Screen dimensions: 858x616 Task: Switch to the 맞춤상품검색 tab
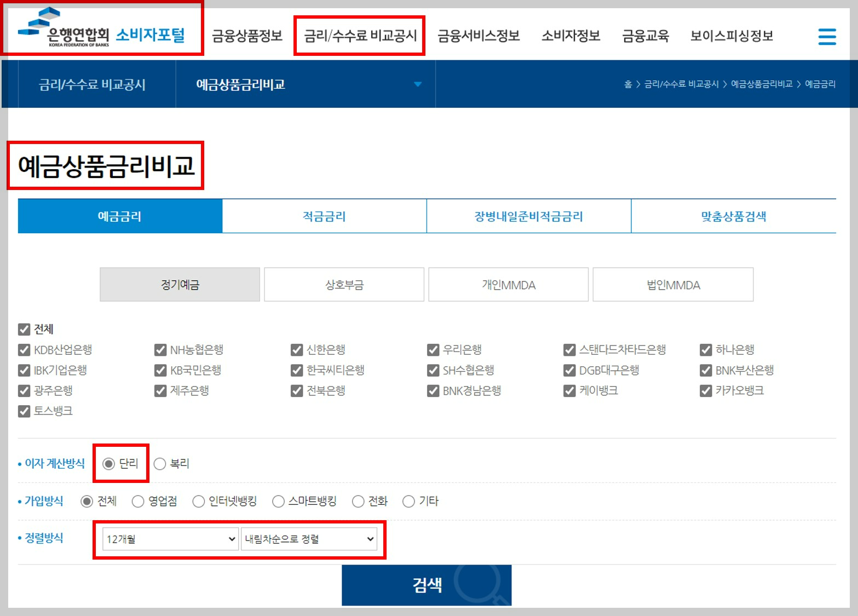tap(734, 216)
